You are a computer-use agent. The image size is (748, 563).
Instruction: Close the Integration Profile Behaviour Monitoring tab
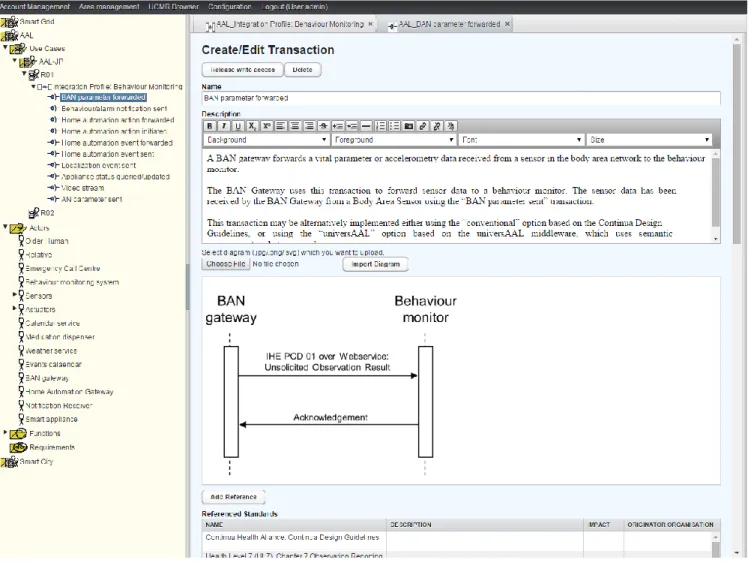(370, 24)
